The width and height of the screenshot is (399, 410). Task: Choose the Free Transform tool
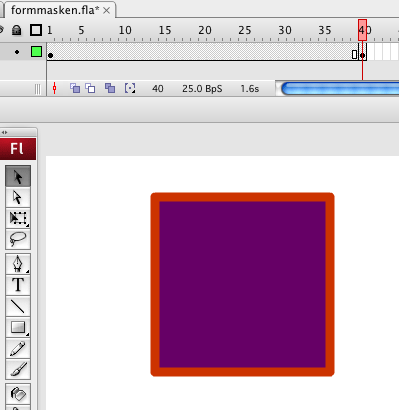pyautogui.click(x=18, y=218)
